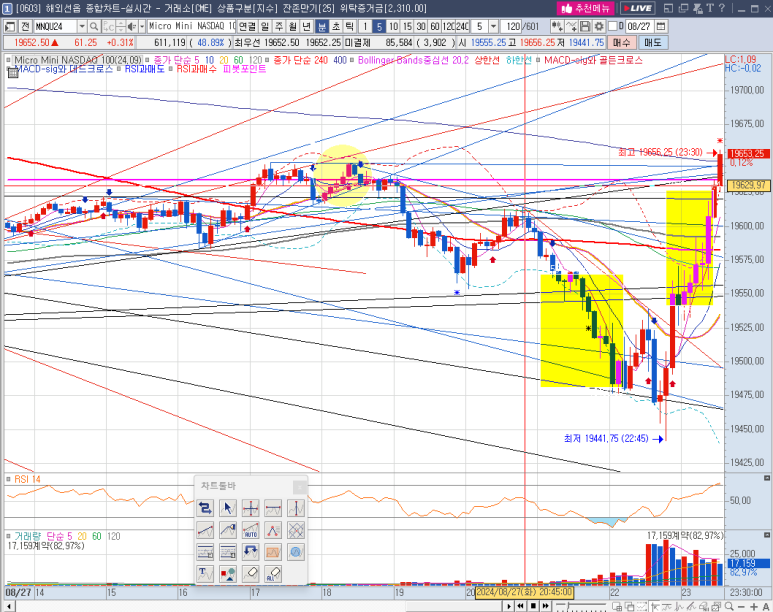Open the dropdown arrow beside speaker icon

[x=142, y=27]
